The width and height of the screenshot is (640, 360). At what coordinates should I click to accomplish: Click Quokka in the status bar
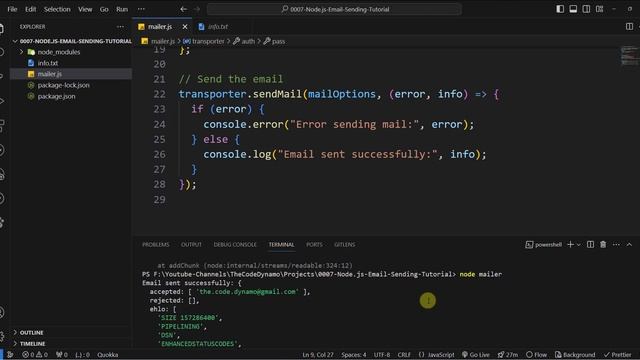107,355
